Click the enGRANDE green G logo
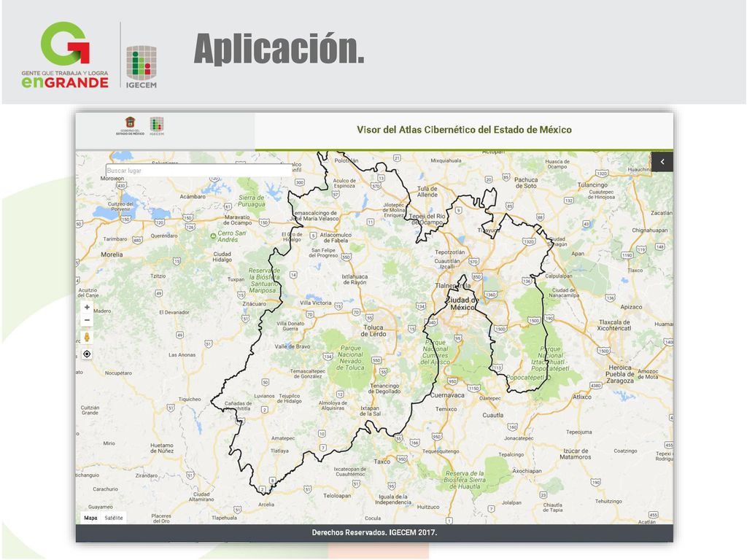The width and height of the screenshot is (747, 560). pyautogui.click(x=65, y=54)
